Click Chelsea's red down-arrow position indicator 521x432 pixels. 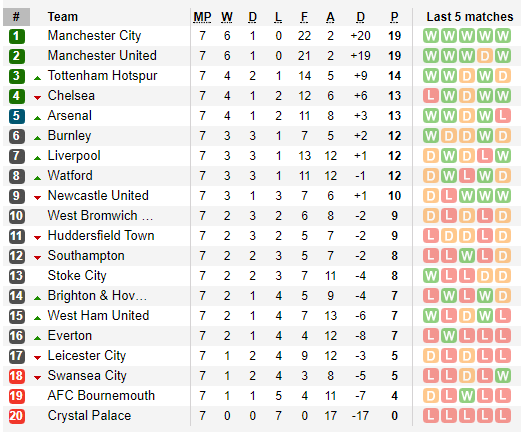click(37, 98)
